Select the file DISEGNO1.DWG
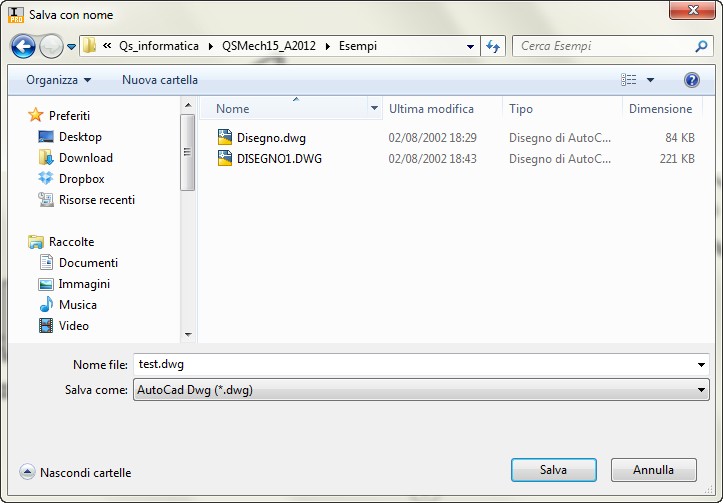Screen dimensions: 723x503 point(279,159)
